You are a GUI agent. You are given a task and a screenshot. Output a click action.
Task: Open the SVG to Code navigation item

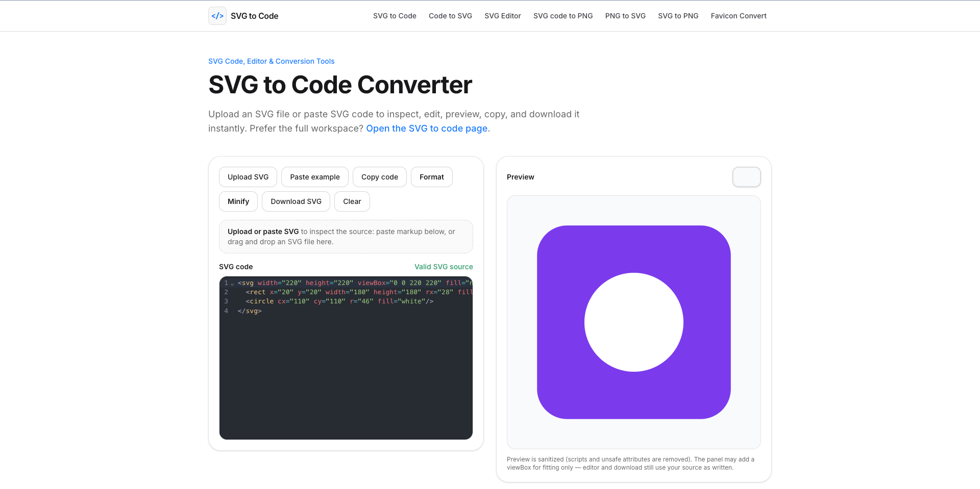point(394,16)
